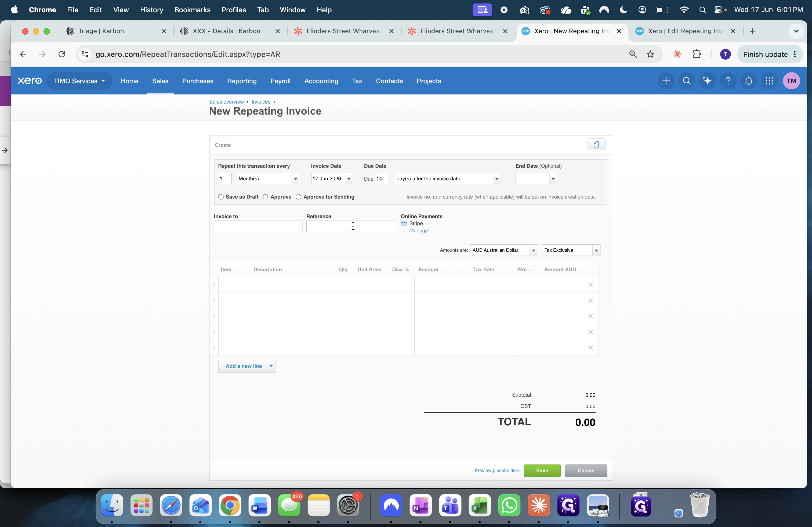Click the Finish update button in Chrome
This screenshot has width=812, height=527.
point(770,54)
